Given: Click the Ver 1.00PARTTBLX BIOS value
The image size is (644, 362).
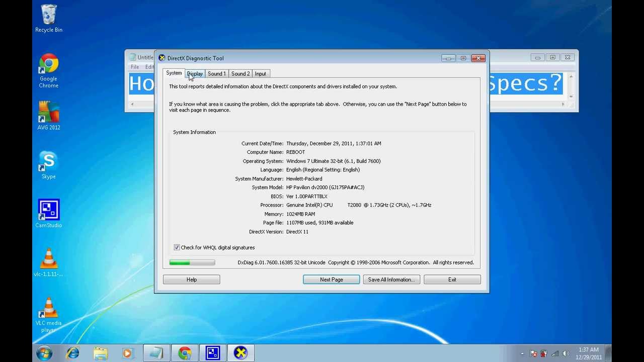Looking at the screenshot, I should [307, 197].
